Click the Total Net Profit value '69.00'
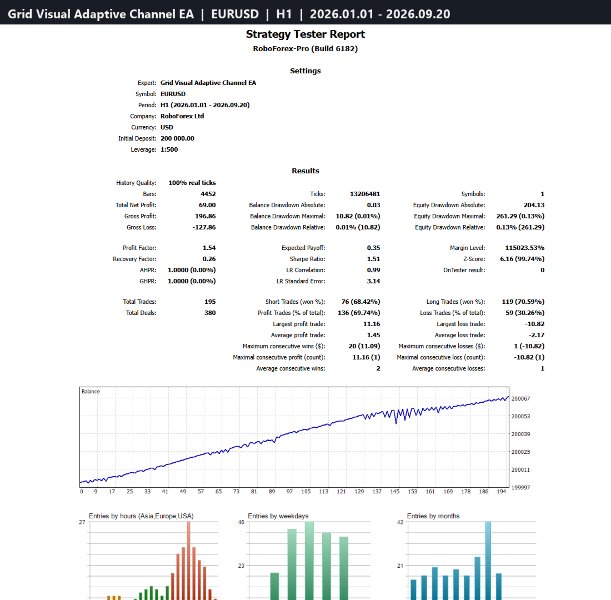 point(207,205)
